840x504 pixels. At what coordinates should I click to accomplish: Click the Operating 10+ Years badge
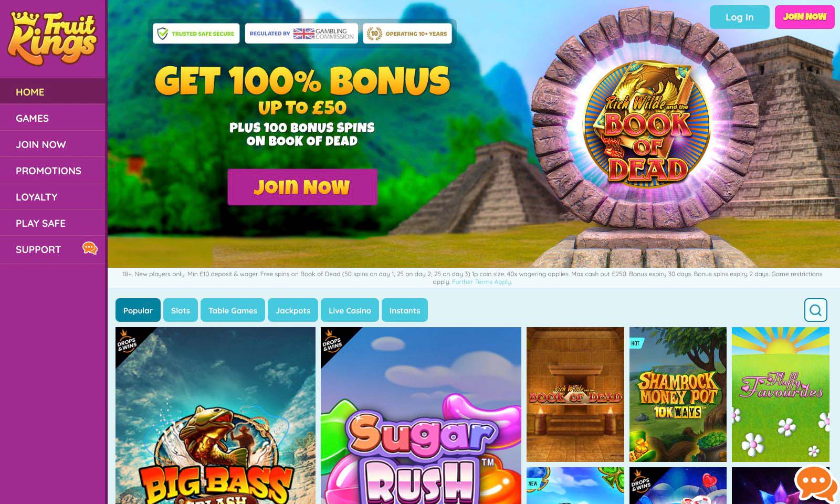(x=407, y=34)
